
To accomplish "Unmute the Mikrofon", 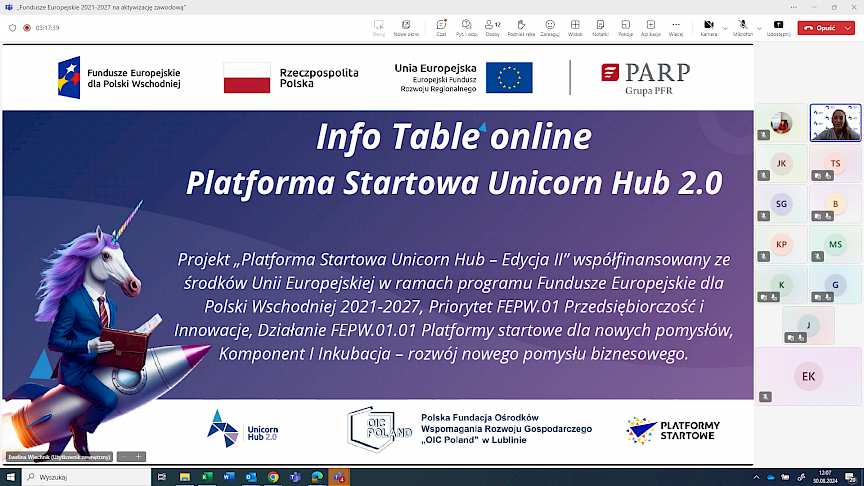I will pyautogui.click(x=743, y=28).
